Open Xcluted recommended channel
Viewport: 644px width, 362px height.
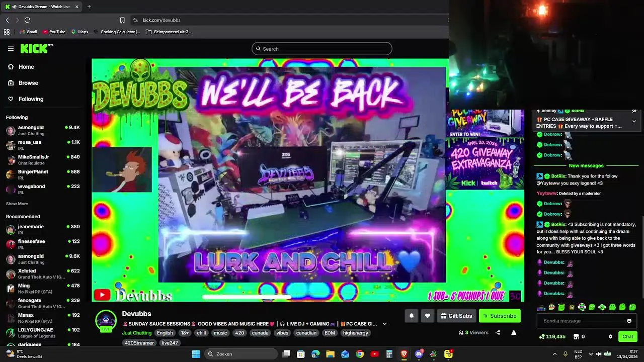point(43,274)
